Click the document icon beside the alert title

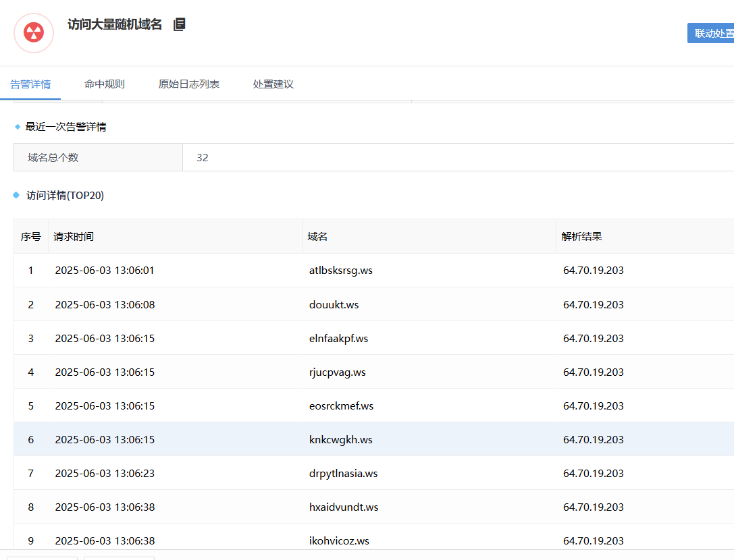tap(179, 24)
